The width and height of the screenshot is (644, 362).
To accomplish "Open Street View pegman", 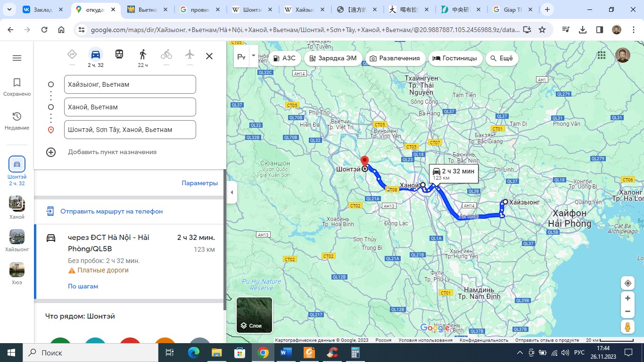I will (x=627, y=327).
